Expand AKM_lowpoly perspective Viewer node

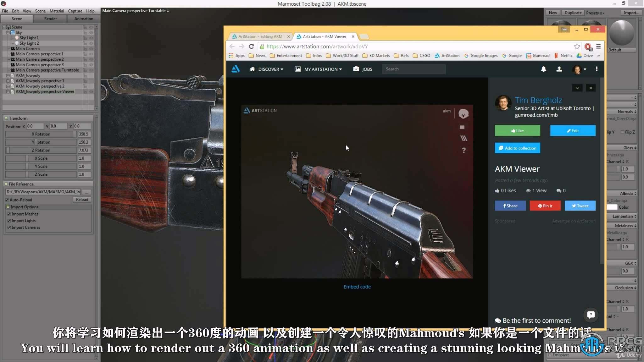8,92
